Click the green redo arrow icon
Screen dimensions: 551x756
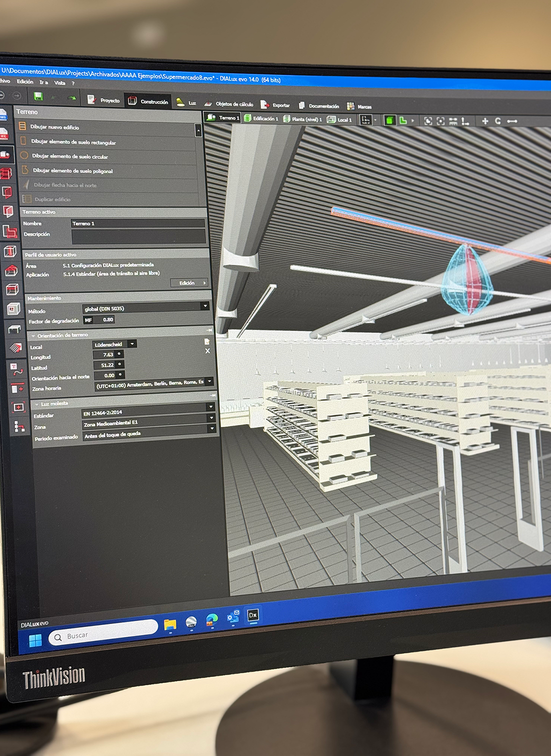pos(72,98)
